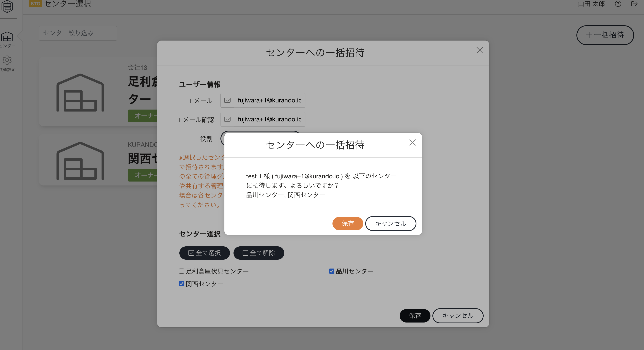This screenshot has height=350, width=644.
Task: Open the センター sidebar item
Action: pyautogui.click(x=7, y=40)
